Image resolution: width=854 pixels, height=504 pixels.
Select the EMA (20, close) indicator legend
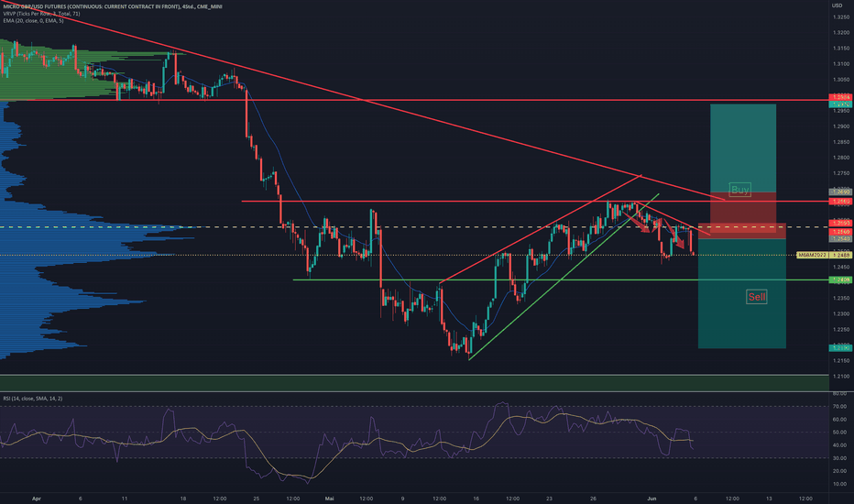click(x=33, y=21)
